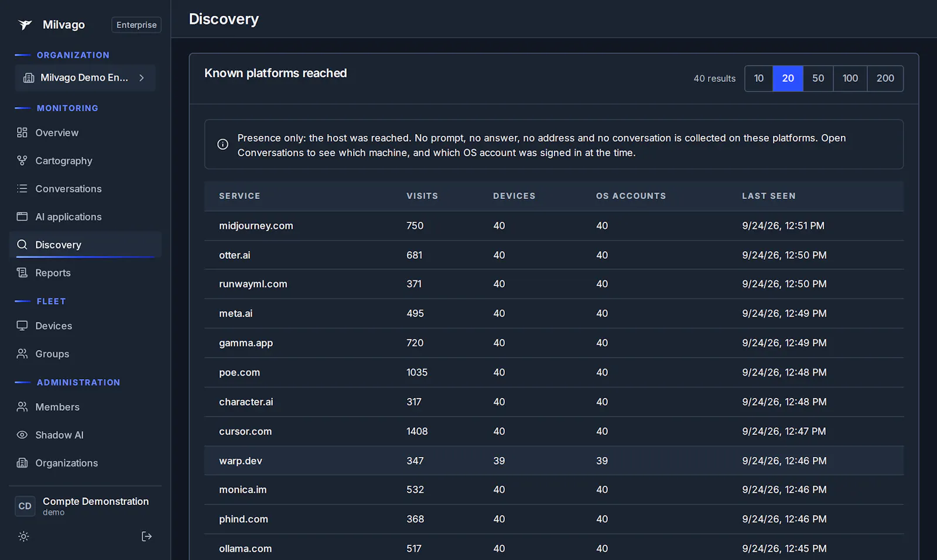
Task: Click the cursor.com service name
Action: [245, 432]
